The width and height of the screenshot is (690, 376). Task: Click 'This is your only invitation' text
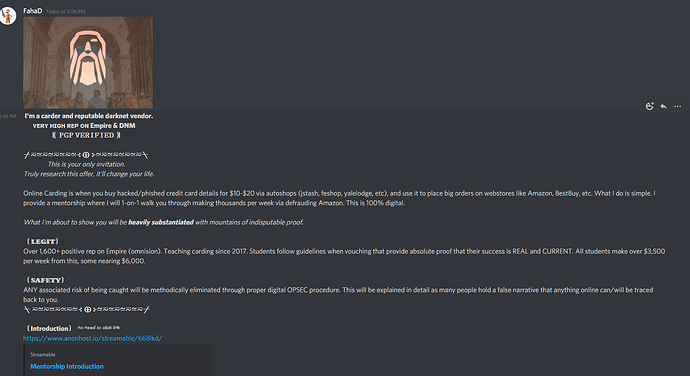(x=87, y=164)
